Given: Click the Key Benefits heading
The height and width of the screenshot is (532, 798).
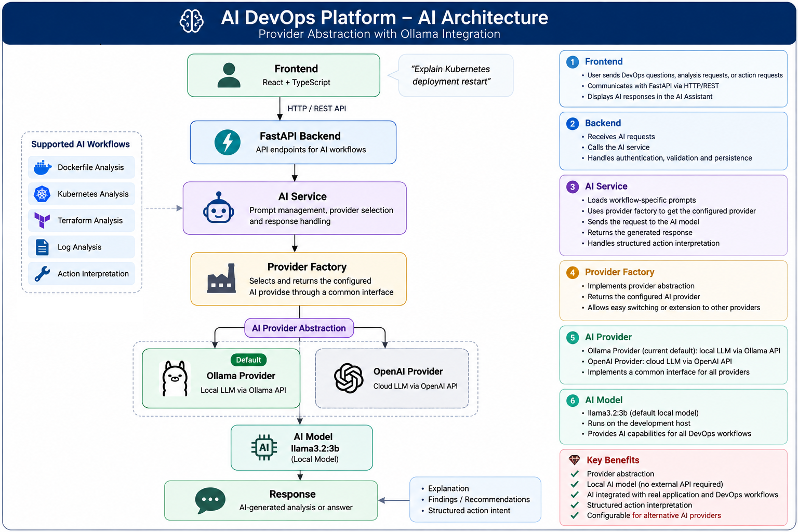Looking at the screenshot, I should [613, 460].
